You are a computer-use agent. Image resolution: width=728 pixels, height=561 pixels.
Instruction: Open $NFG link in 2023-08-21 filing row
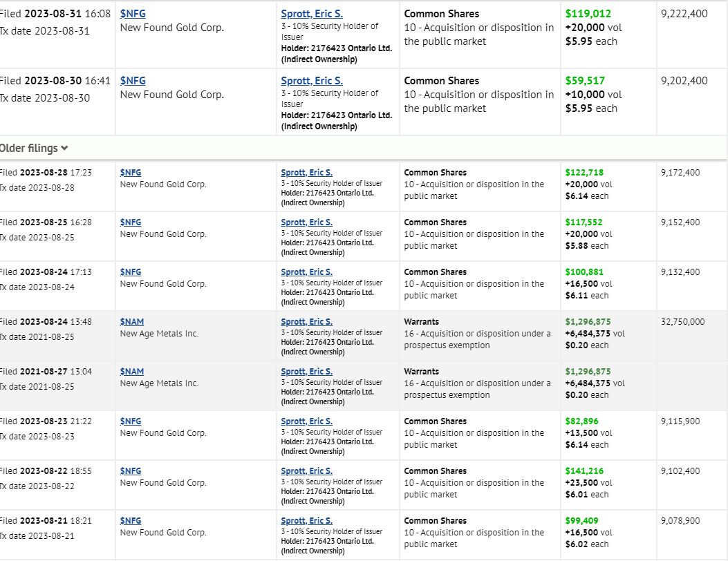[x=131, y=521]
